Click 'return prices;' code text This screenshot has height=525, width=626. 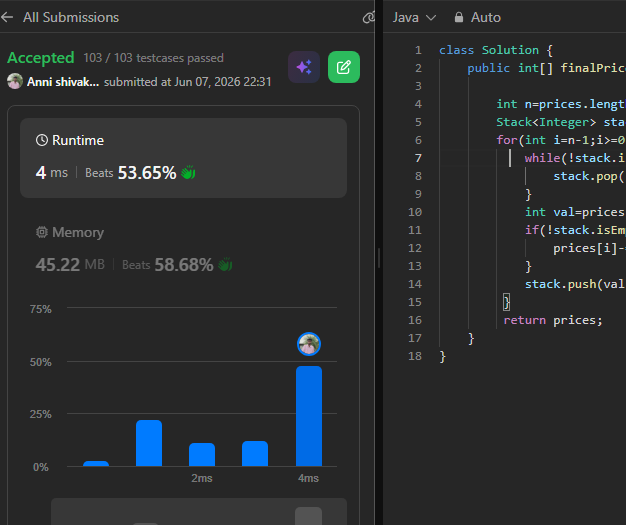pyautogui.click(x=553, y=320)
